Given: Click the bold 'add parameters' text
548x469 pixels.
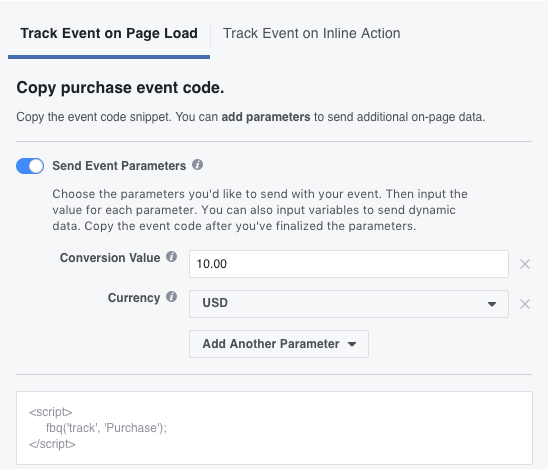Looking at the screenshot, I should tap(266, 117).
